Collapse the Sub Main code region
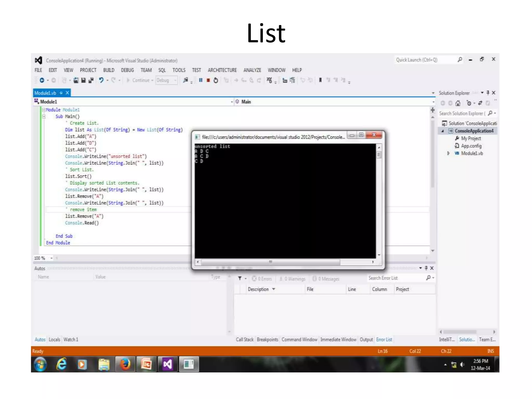The image size is (532, 399). point(44,116)
